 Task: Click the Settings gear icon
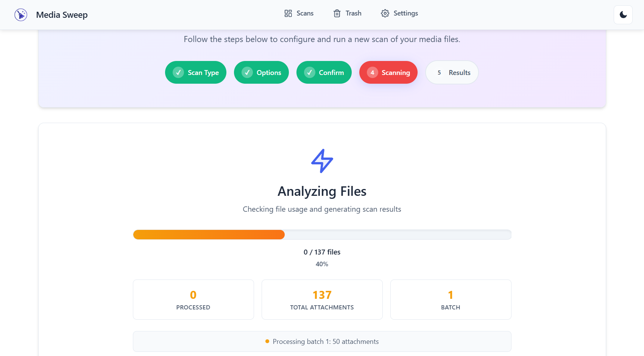[385, 13]
